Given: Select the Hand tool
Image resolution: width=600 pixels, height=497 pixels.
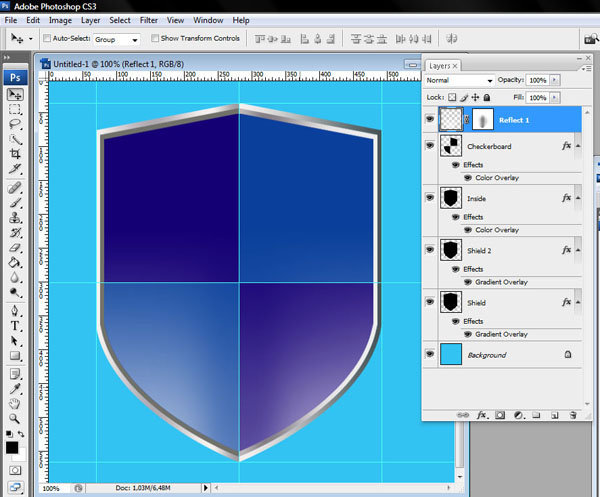Looking at the screenshot, I should coord(15,404).
